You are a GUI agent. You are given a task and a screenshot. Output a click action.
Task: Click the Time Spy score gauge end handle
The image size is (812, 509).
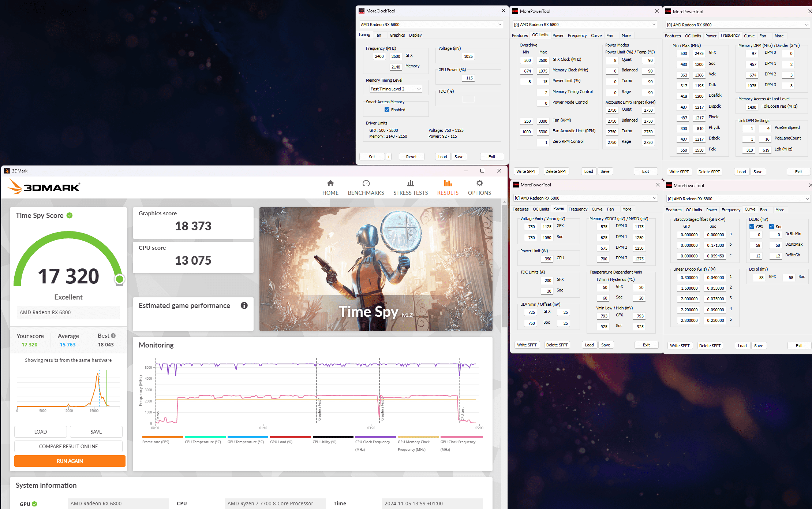[x=119, y=279]
